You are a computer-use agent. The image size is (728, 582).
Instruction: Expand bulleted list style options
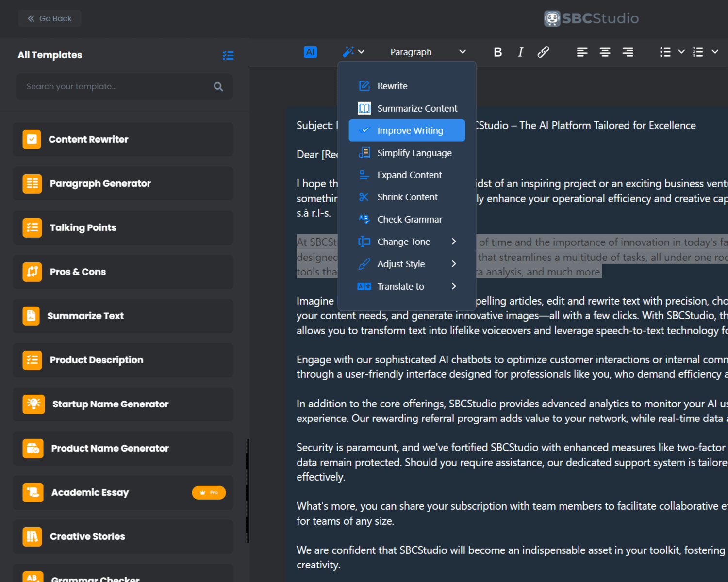[x=681, y=52]
